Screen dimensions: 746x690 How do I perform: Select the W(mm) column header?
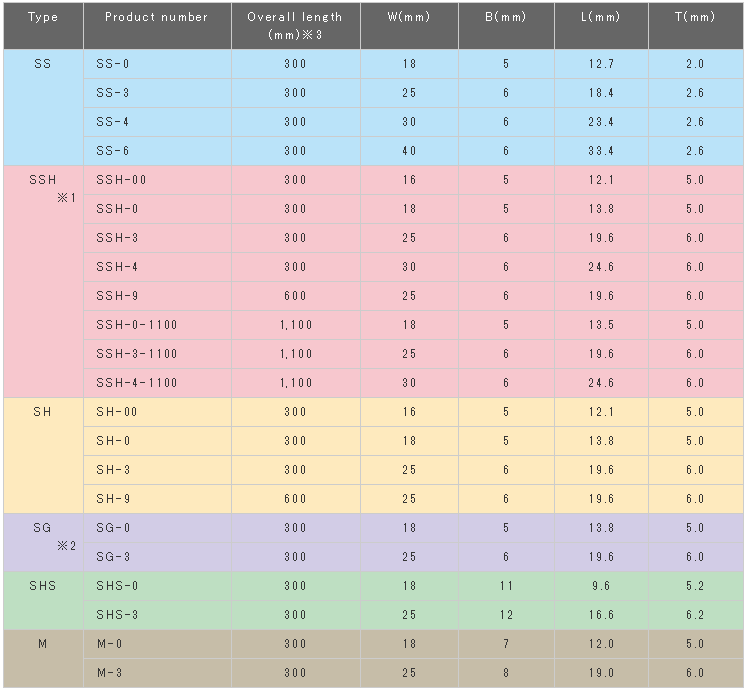coord(408,17)
